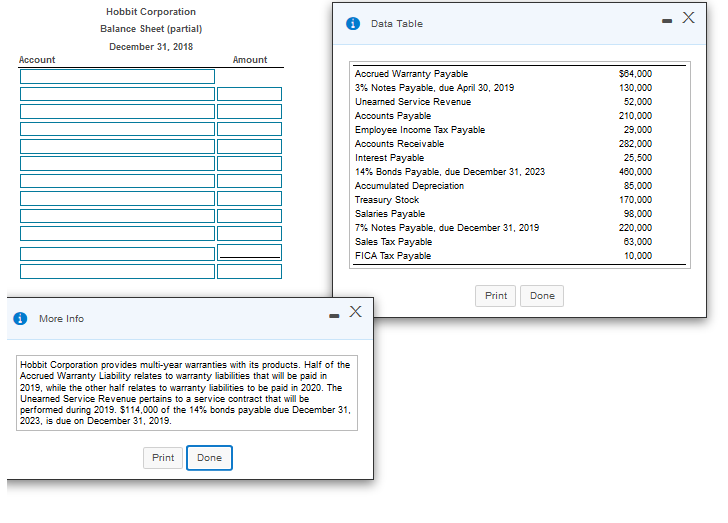
Task: Click Done in the Data Table dialog
Action: tap(542, 296)
